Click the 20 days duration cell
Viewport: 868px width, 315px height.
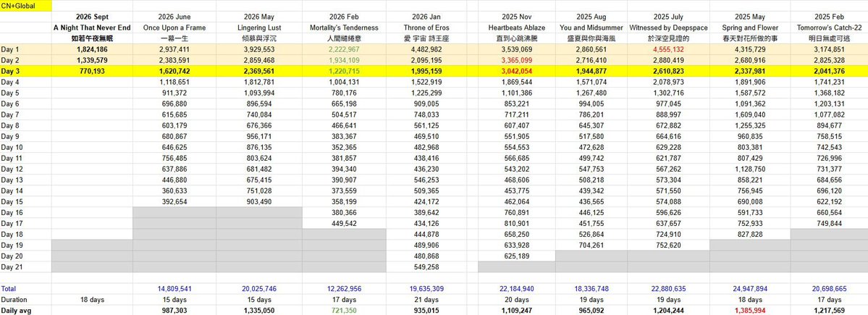click(517, 300)
